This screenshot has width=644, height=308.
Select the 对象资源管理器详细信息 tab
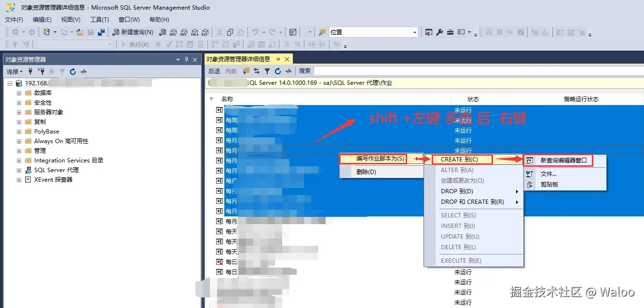238,59
